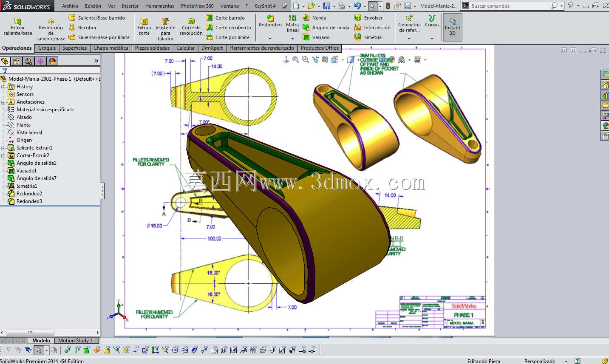609x364 pixels.
Task: Toggle Instant 3D button
Action: point(453,27)
